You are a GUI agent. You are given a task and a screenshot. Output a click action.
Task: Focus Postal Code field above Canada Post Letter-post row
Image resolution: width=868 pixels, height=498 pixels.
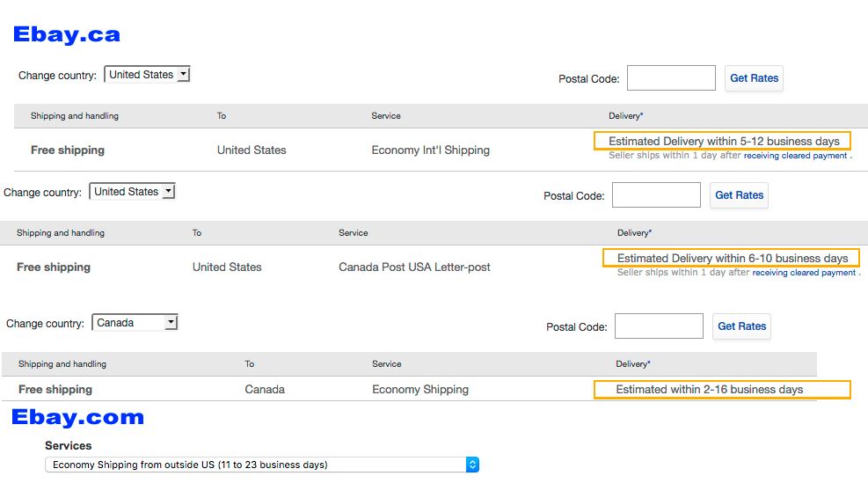(x=656, y=195)
